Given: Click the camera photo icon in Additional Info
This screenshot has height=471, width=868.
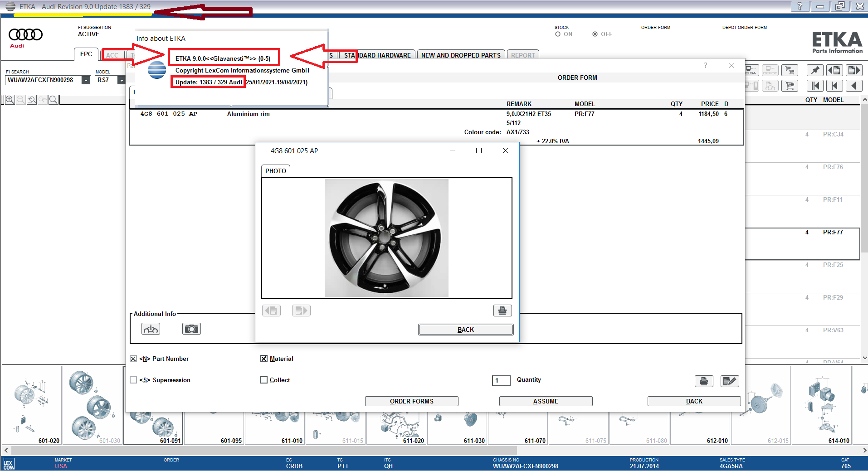Looking at the screenshot, I should click(x=191, y=329).
